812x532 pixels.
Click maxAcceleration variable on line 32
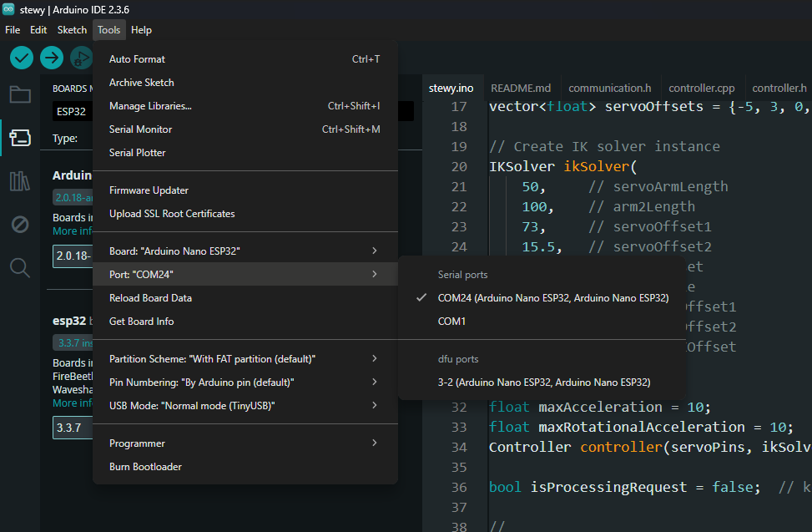[600, 408]
